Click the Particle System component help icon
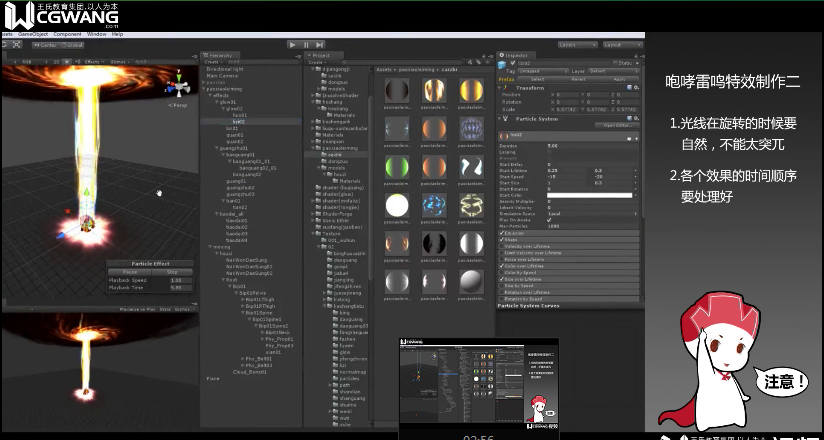 pyautogui.click(x=630, y=119)
